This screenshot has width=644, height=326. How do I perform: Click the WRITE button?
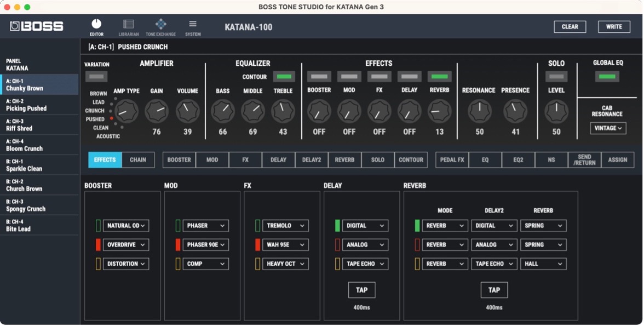click(613, 26)
